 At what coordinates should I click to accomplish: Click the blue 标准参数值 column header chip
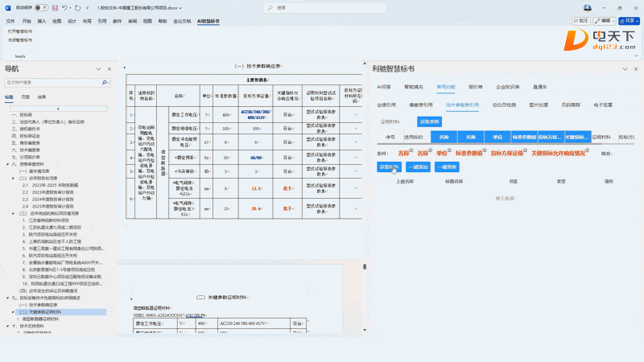[x=524, y=137]
